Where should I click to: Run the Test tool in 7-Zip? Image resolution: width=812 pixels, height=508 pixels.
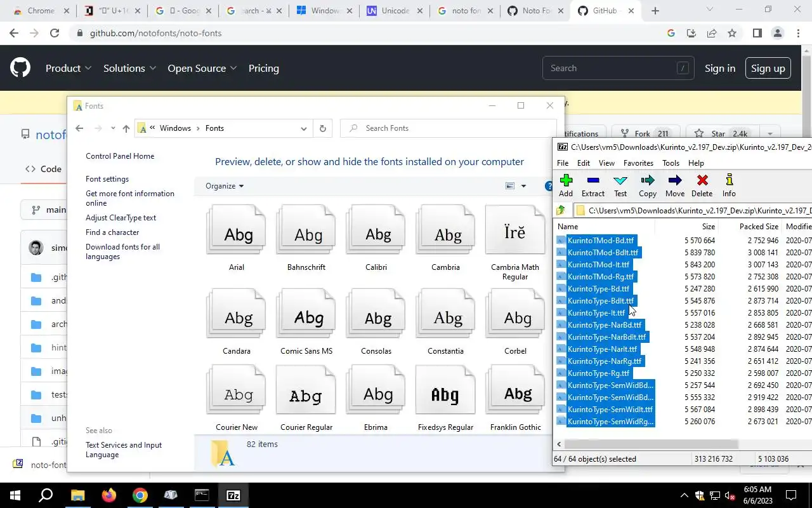click(620, 185)
